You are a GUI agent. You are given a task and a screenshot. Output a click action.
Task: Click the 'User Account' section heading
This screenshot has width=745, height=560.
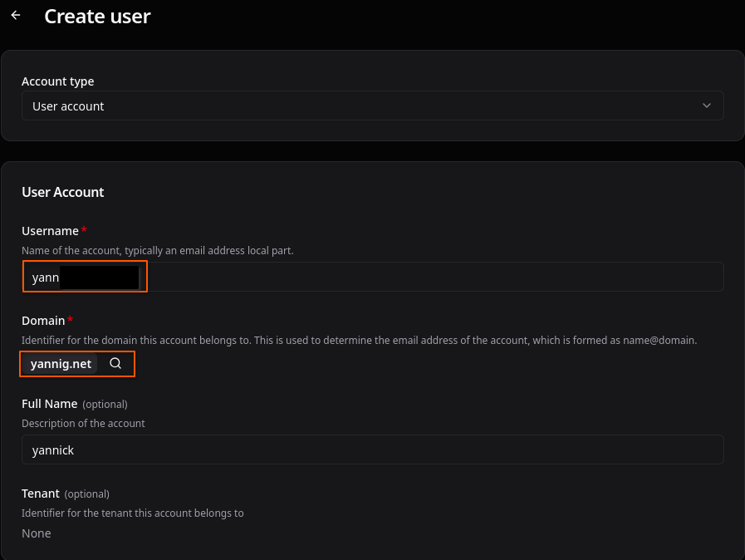[63, 192]
